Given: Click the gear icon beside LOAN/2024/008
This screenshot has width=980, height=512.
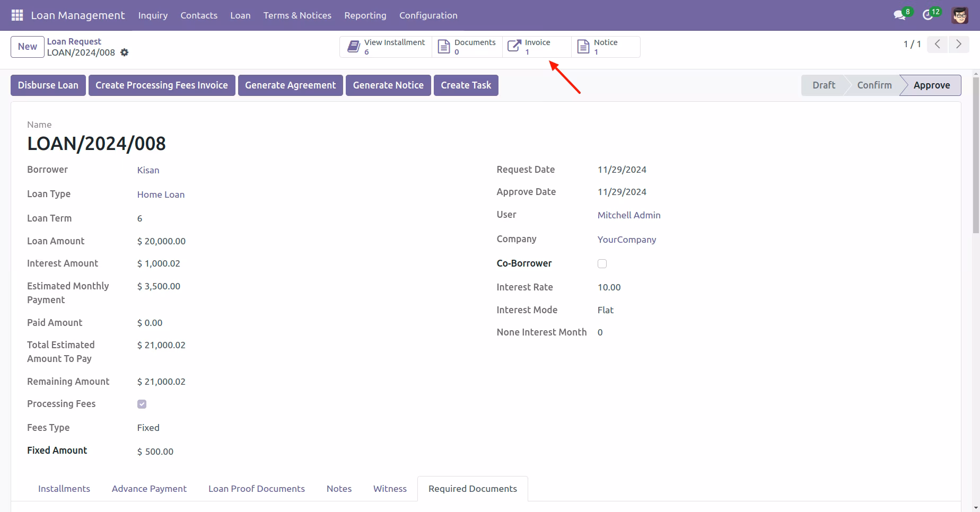Looking at the screenshot, I should 125,52.
